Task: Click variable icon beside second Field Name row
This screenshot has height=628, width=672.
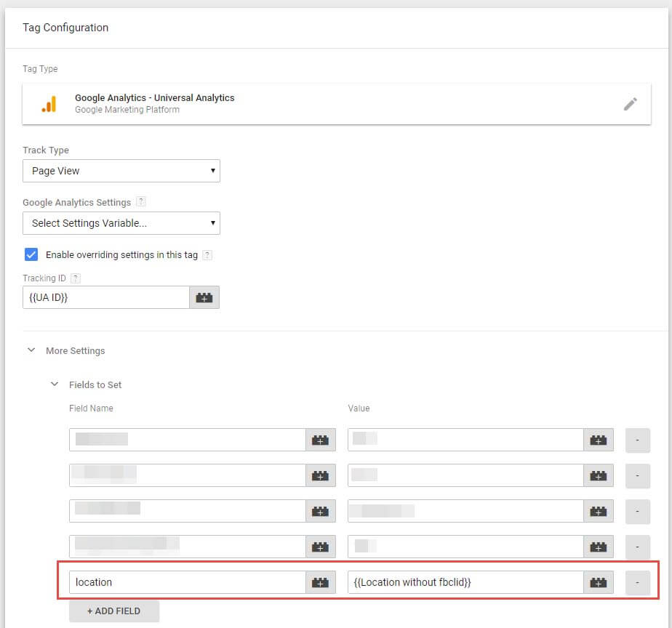Action: click(320, 475)
